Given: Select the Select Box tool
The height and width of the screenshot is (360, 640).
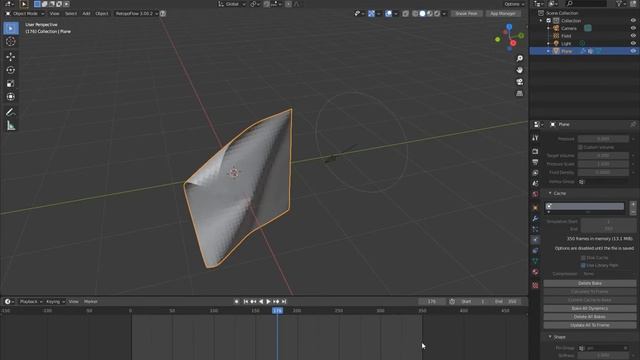Looking at the screenshot, I should pyautogui.click(x=11, y=28).
